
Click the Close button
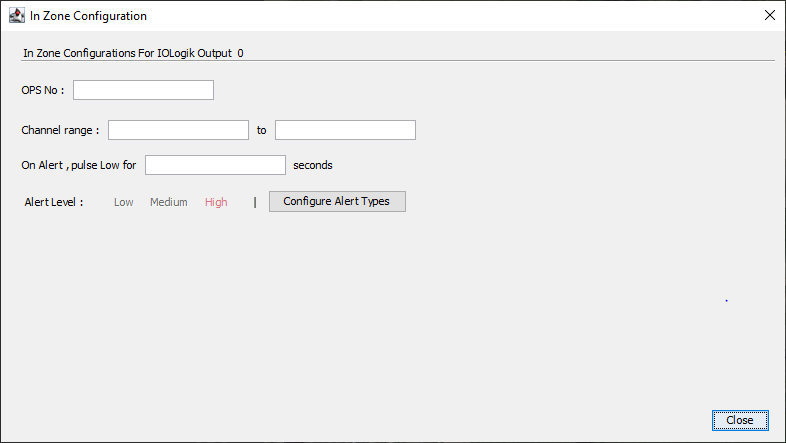pos(740,420)
